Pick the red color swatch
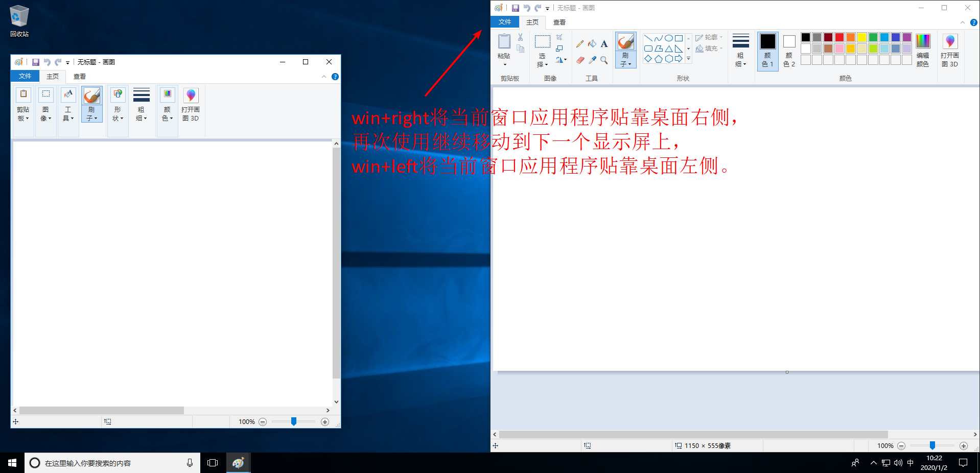Image resolution: width=980 pixels, height=473 pixels. click(839, 37)
